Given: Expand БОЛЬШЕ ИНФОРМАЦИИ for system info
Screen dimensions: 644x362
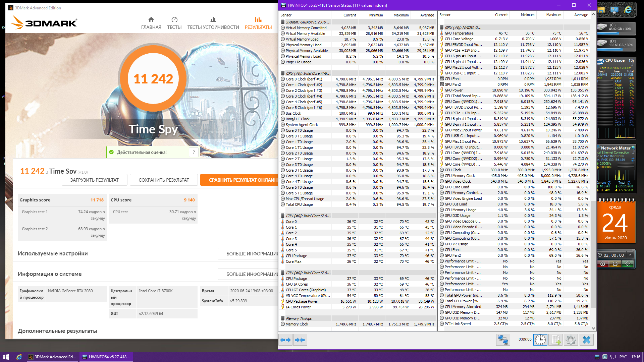Looking at the screenshot, I should pos(248,274).
